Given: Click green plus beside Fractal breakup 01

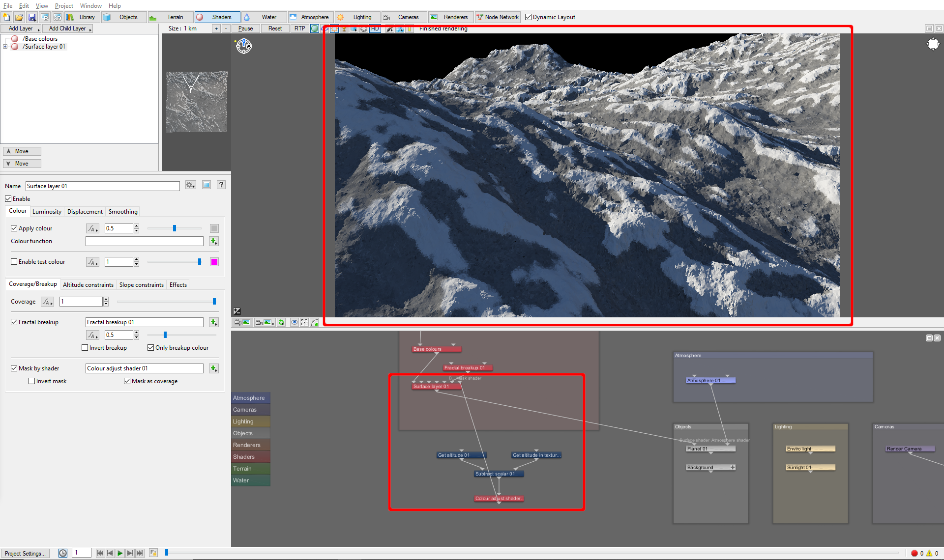Looking at the screenshot, I should coord(213,322).
